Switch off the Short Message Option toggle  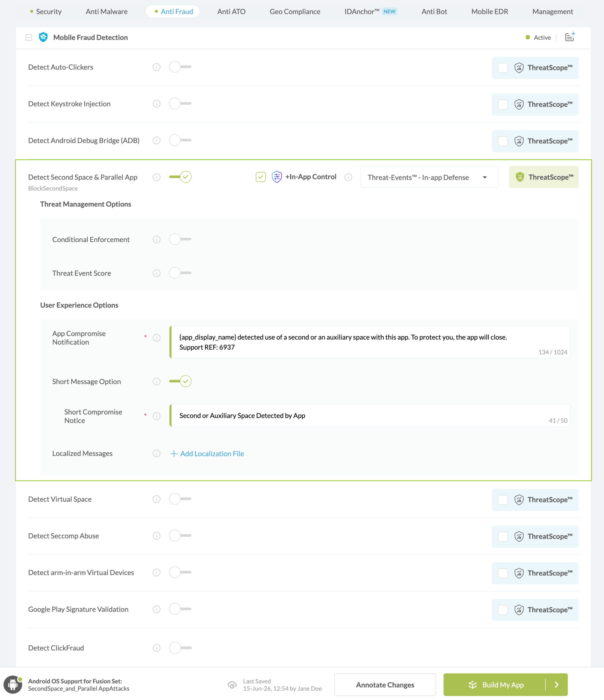point(180,381)
